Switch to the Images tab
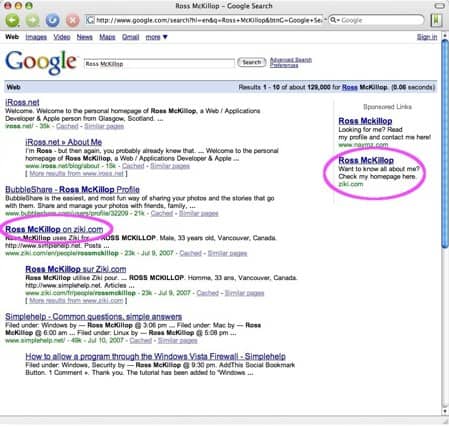 [36, 37]
